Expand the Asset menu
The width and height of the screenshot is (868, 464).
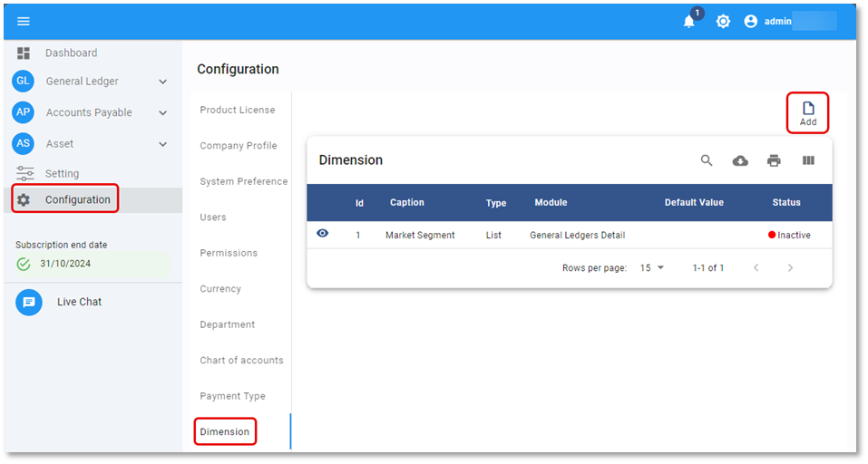(162, 144)
